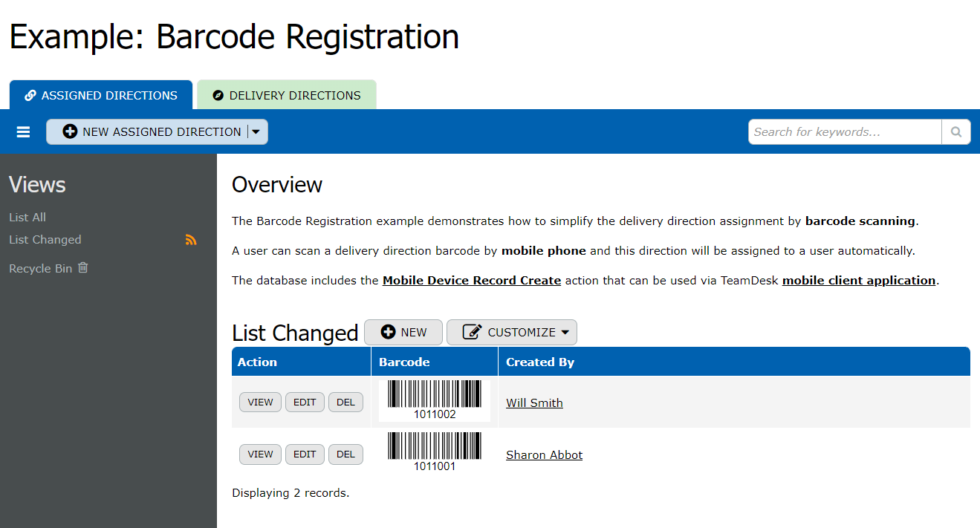Click the search magnifier icon
Image resolution: width=980 pixels, height=528 pixels.
pos(955,132)
